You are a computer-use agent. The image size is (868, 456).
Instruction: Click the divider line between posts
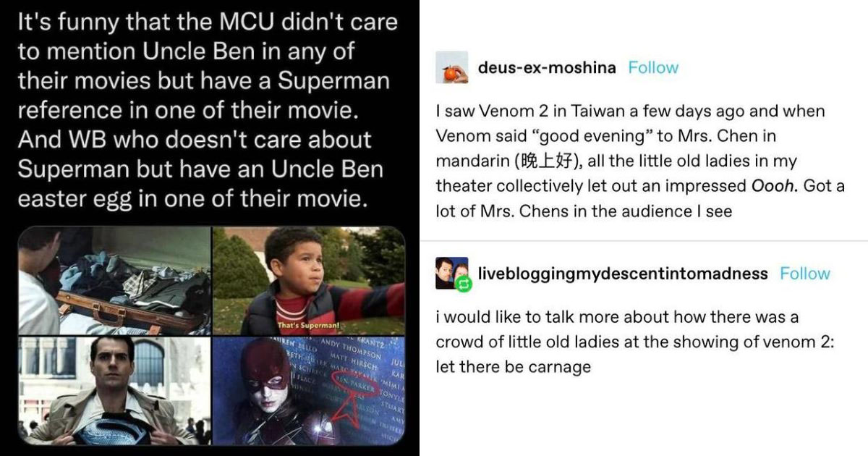tap(644, 240)
